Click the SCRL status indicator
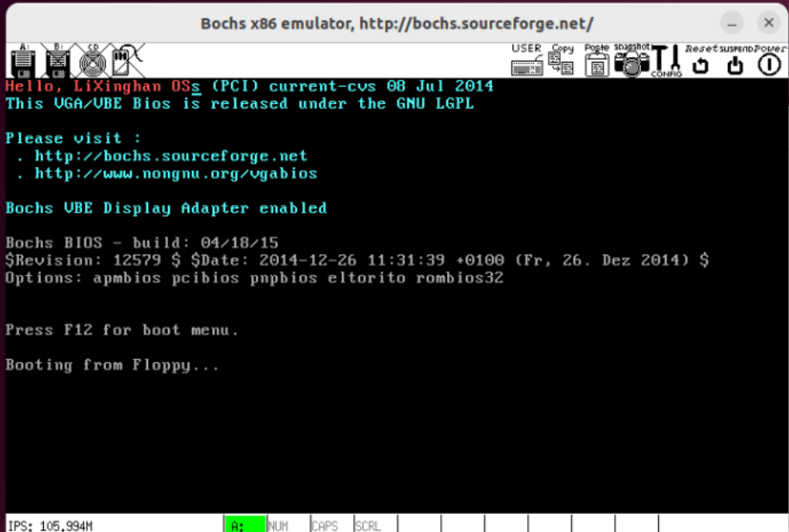Image resolution: width=789 pixels, height=532 pixels. click(376, 524)
